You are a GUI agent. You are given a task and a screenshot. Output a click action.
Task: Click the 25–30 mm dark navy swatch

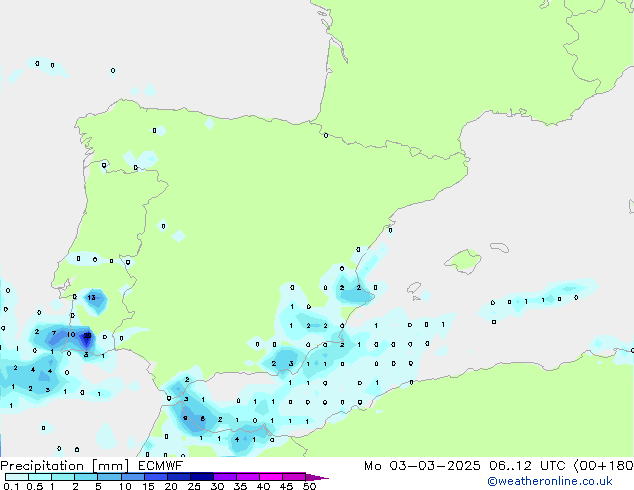(201, 477)
